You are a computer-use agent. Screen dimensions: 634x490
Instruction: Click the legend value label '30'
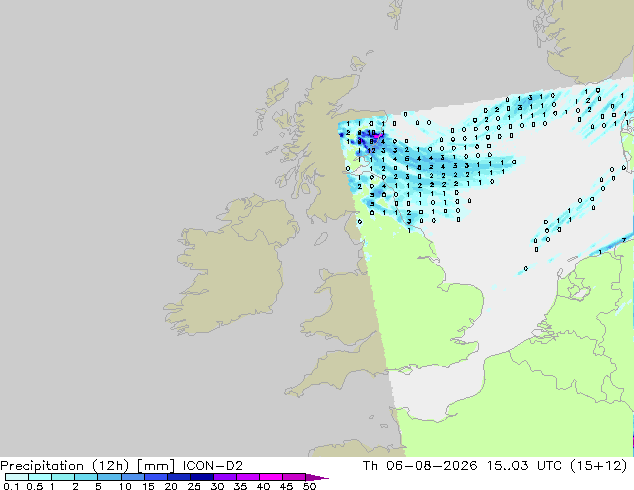click(x=217, y=486)
